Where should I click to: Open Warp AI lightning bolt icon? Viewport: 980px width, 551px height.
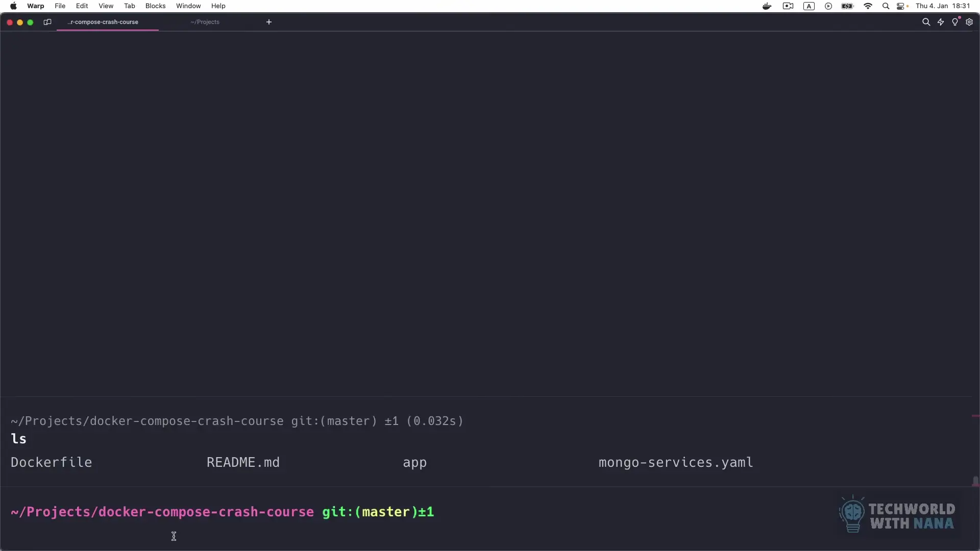[941, 22]
